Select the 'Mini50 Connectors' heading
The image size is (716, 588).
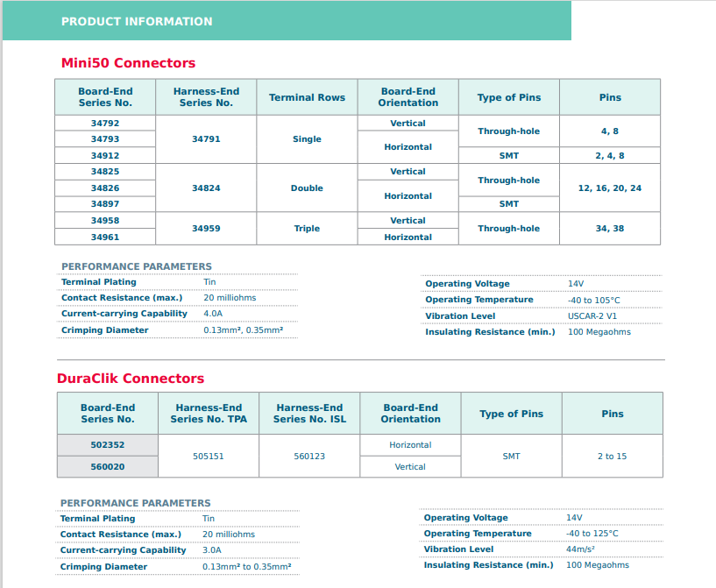tap(128, 63)
